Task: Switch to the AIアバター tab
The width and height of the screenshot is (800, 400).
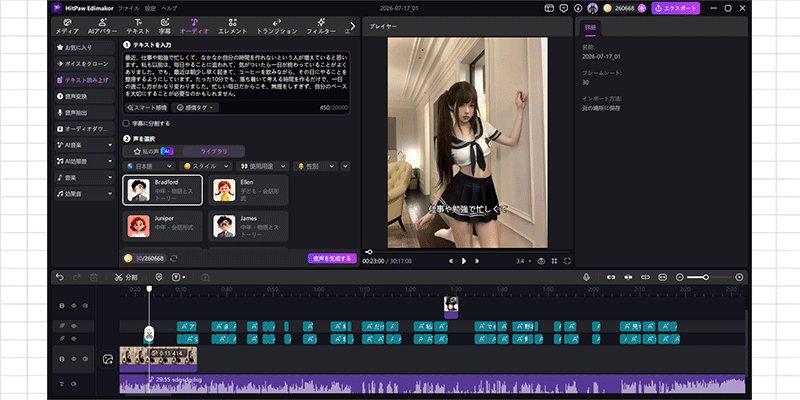Action: [103, 27]
